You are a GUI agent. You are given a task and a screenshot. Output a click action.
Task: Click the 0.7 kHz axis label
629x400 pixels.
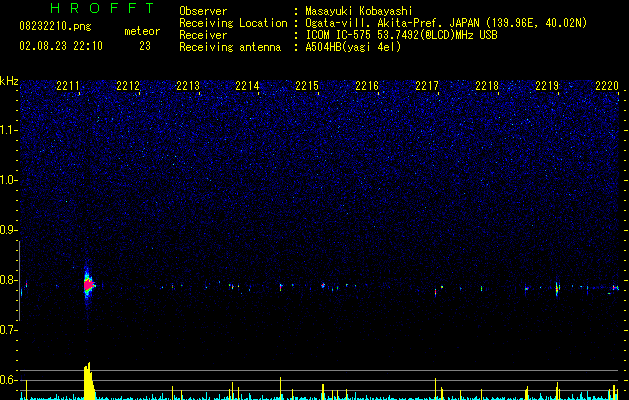pyautogui.click(x=9, y=330)
